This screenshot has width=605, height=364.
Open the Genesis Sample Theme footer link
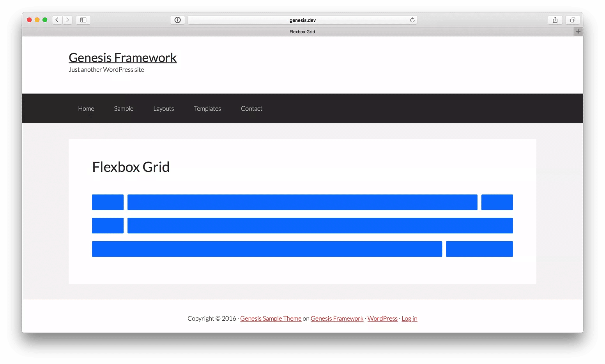(271, 318)
